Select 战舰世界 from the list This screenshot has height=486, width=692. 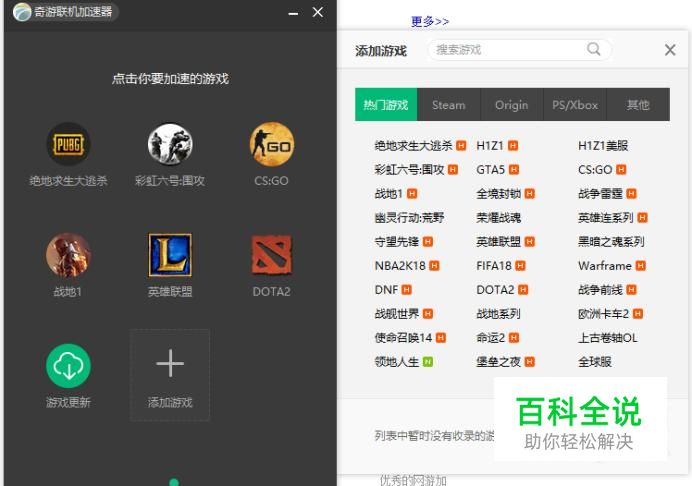point(397,314)
